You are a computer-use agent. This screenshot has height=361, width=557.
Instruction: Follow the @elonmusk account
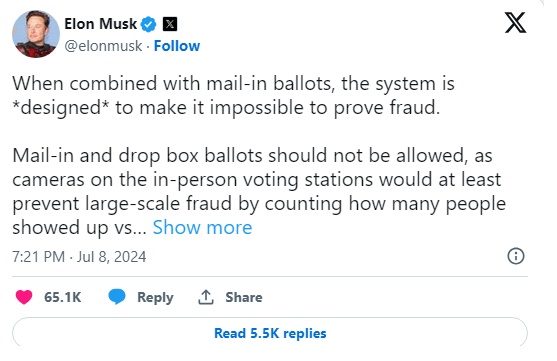pyautogui.click(x=177, y=46)
